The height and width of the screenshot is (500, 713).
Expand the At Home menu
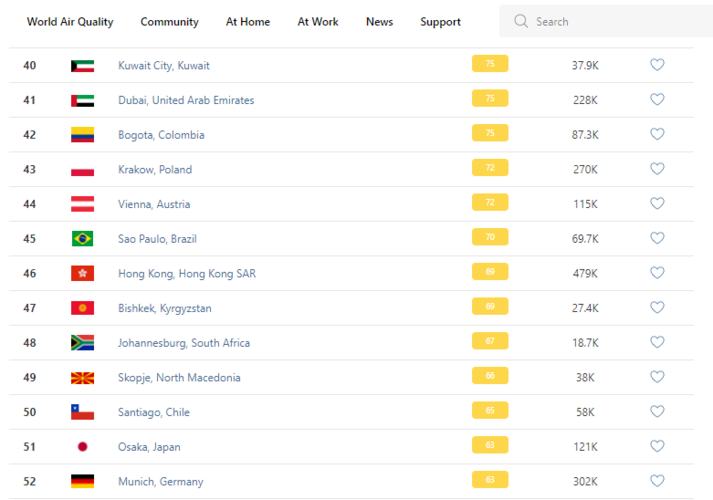tap(248, 22)
